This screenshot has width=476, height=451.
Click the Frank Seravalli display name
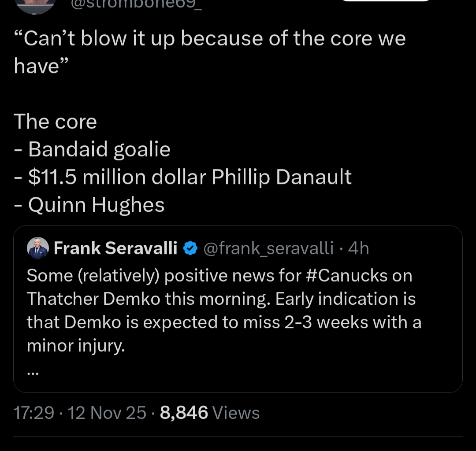pos(115,249)
